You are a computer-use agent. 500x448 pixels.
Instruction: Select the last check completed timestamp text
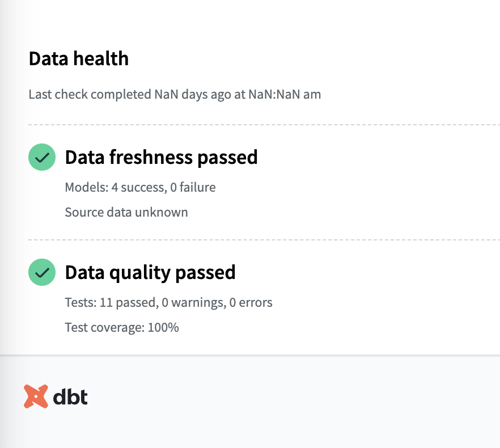[x=175, y=94]
